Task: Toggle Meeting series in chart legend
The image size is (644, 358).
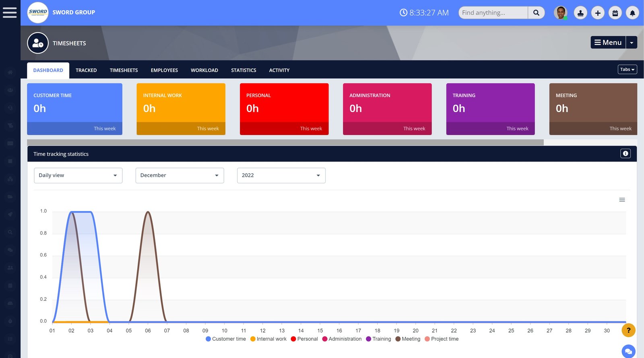Action: pyautogui.click(x=408, y=339)
